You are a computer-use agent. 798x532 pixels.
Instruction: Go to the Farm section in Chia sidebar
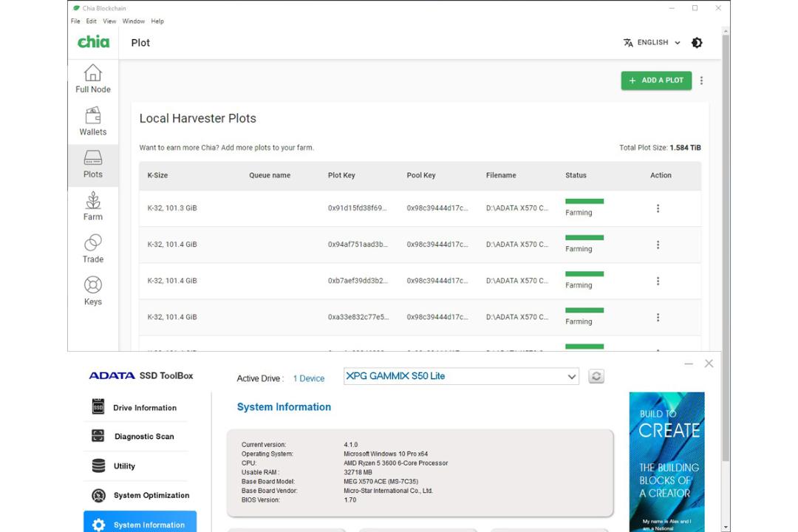(x=92, y=206)
